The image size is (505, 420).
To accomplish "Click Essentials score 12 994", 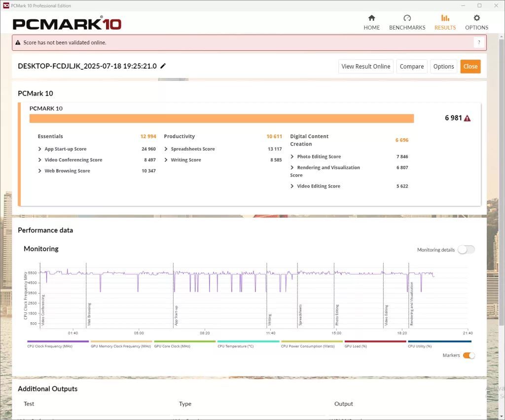I will coord(148,136).
